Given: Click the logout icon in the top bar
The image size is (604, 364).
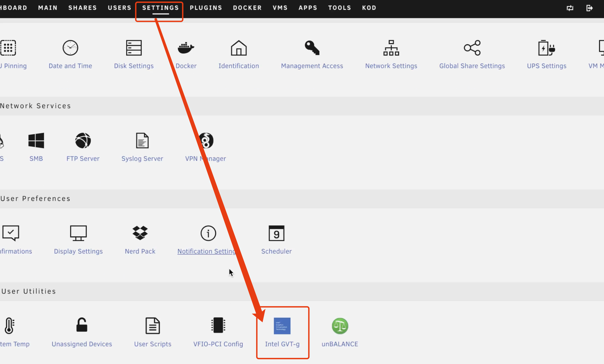Looking at the screenshot, I should (x=589, y=8).
